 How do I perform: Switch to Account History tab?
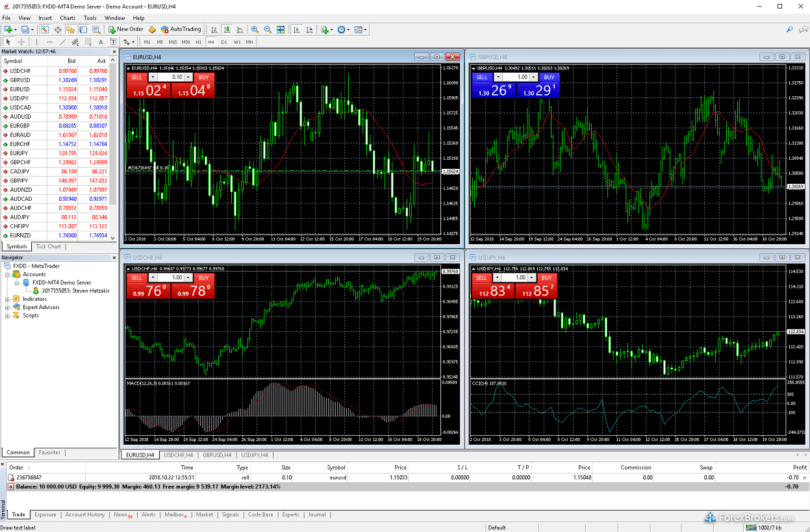85,514
